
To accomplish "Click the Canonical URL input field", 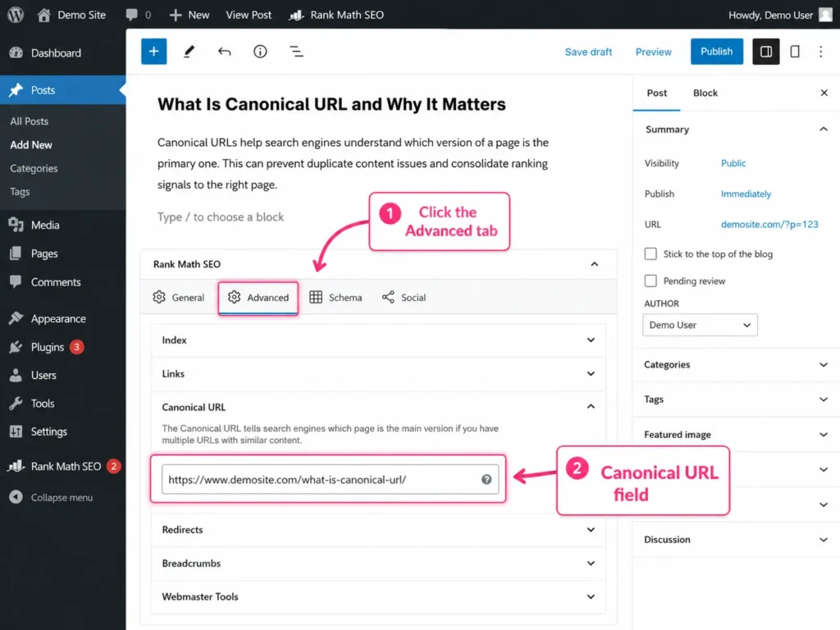I will pyautogui.click(x=330, y=479).
